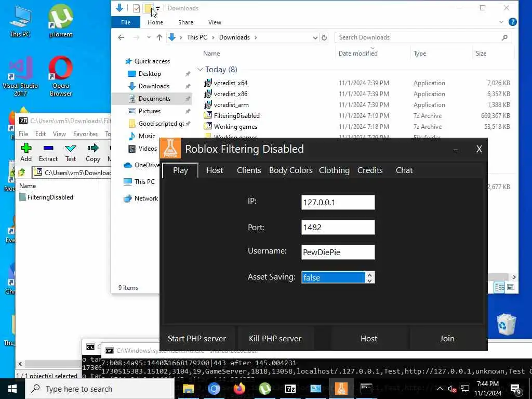Open the notification center icon
532x399 pixels.
516,389
